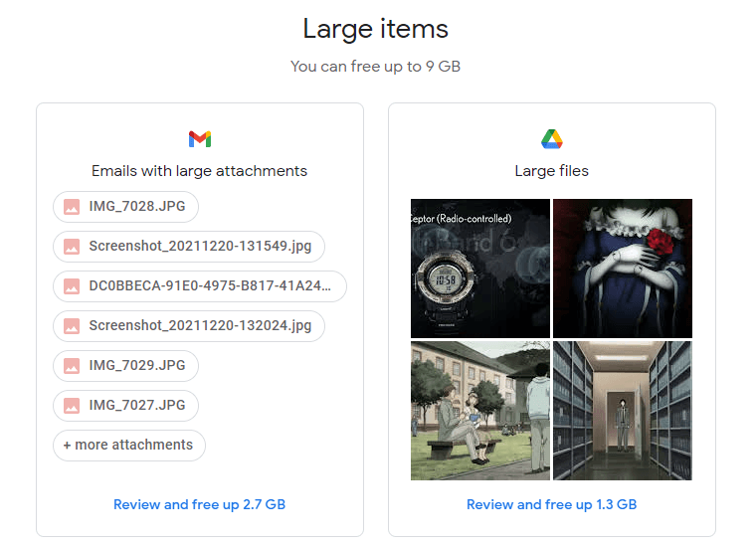Click the Gmail logo icon
Viewport: 756px width, 547px height.
200,139
